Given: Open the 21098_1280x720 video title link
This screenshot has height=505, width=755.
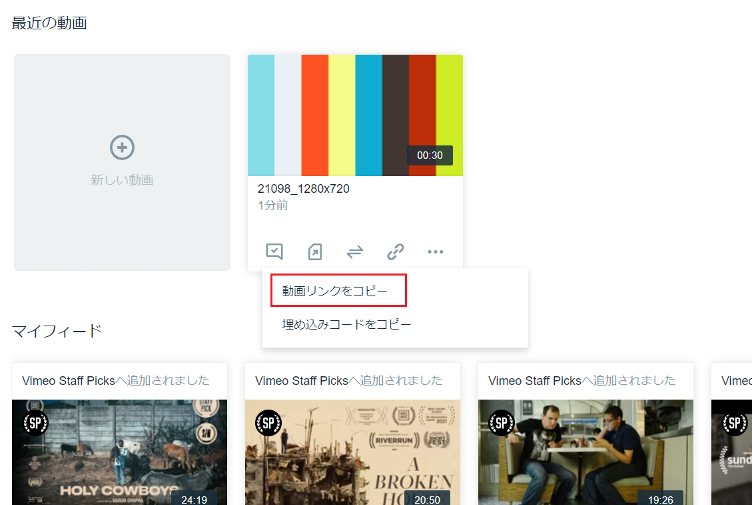Looking at the screenshot, I should point(303,189).
